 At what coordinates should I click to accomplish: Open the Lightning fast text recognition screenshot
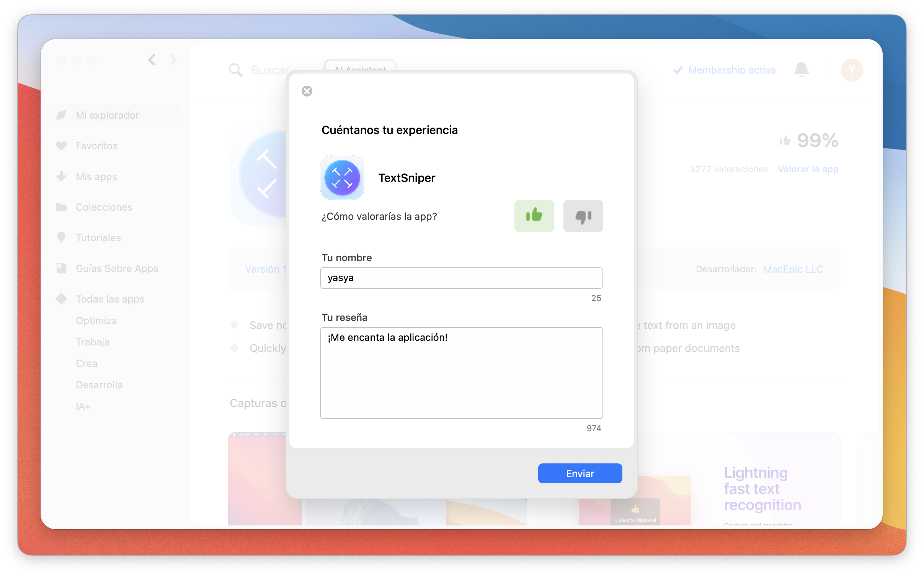[762, 489]
